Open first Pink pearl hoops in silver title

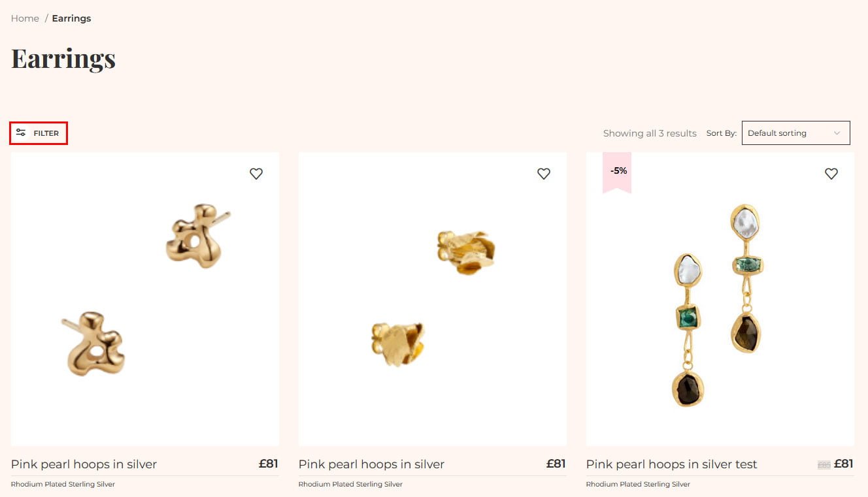84,464
